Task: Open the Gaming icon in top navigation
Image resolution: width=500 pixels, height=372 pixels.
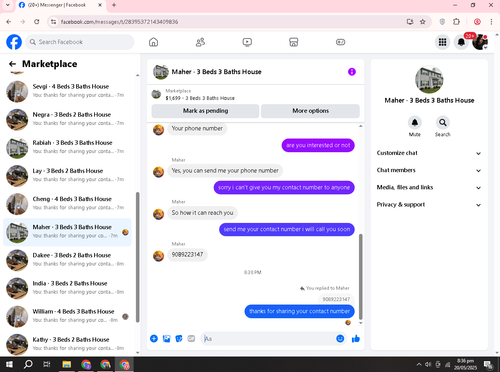Action: click(340, 42)
